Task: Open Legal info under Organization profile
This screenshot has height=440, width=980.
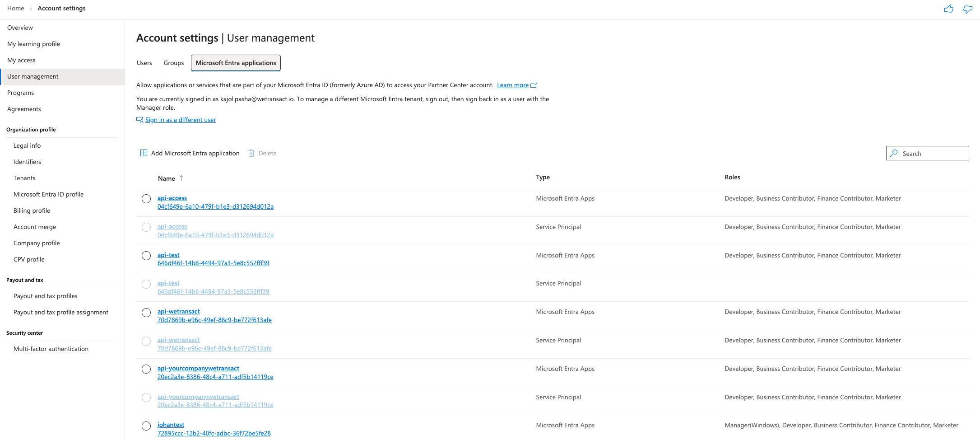Action: [x=27, y=145]
